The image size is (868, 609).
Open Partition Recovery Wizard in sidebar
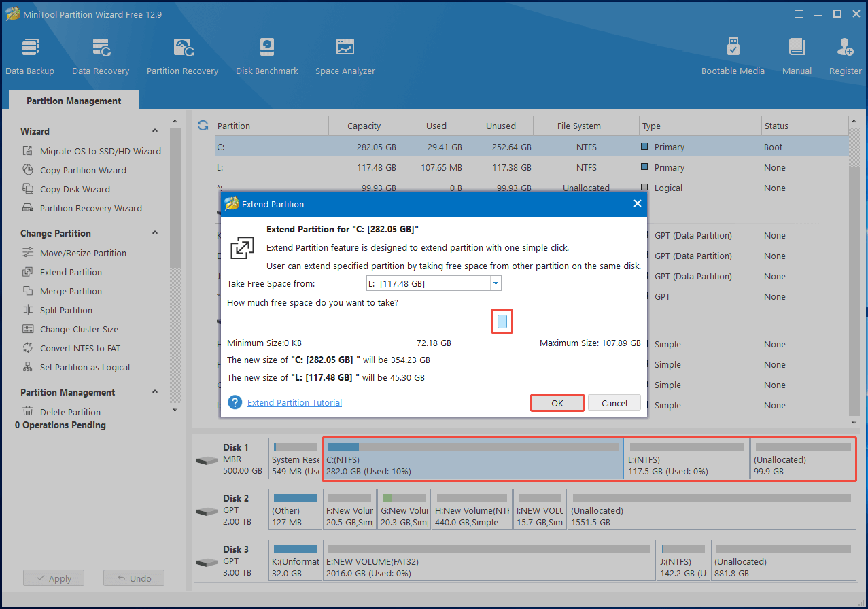pyautogui.click(x=82, y=208)
